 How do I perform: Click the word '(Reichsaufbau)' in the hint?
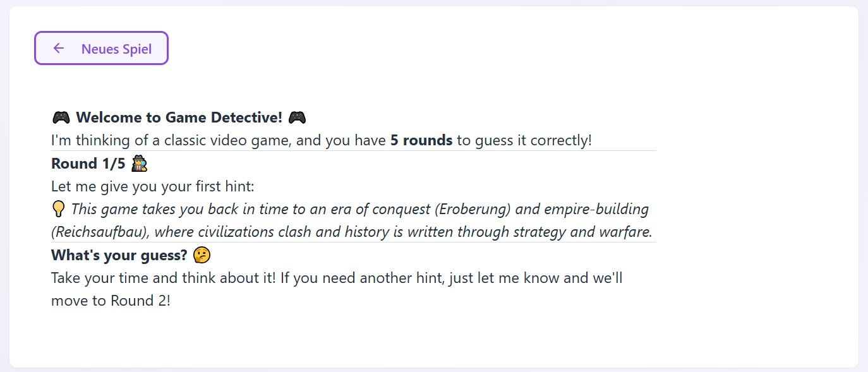(x=100, y=232)
